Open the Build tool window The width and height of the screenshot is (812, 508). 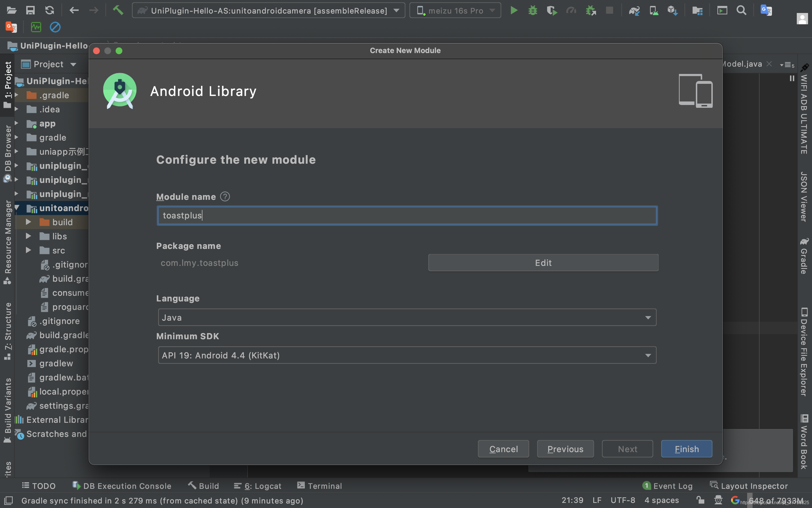tap(203, 486)
